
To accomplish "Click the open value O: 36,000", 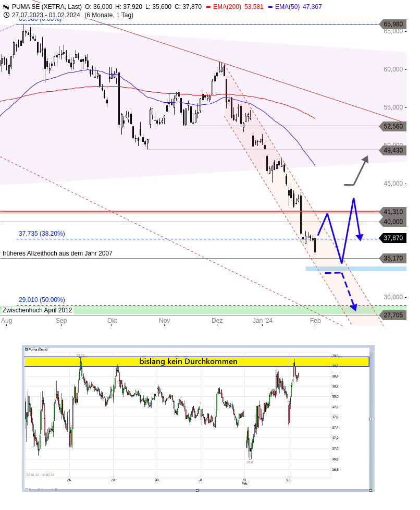I will [98, 6].
